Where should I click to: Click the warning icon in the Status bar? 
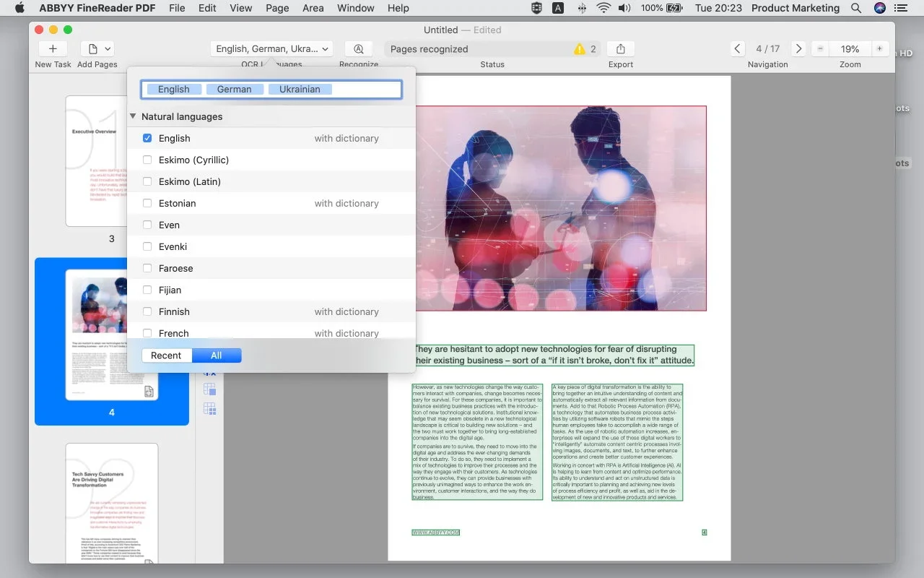coord(578,49)
